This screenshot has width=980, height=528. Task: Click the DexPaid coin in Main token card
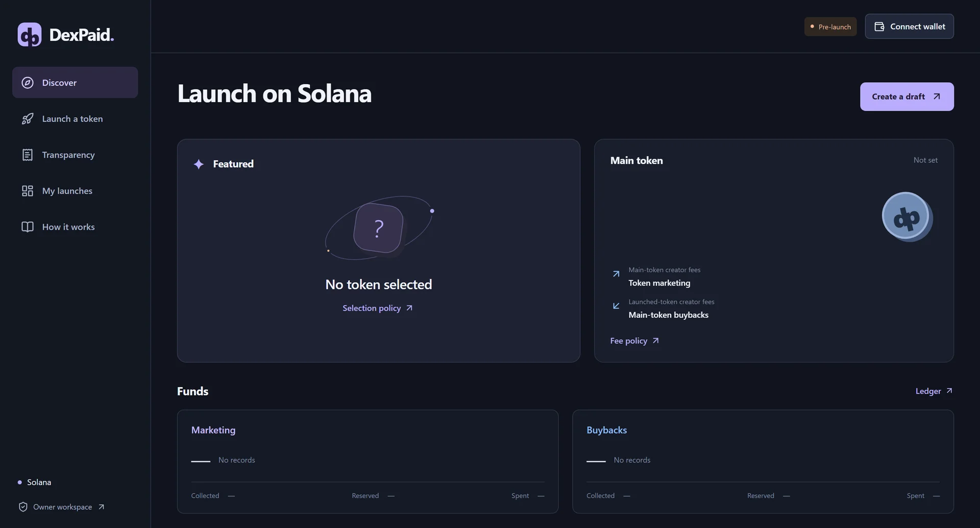(907, 217)
